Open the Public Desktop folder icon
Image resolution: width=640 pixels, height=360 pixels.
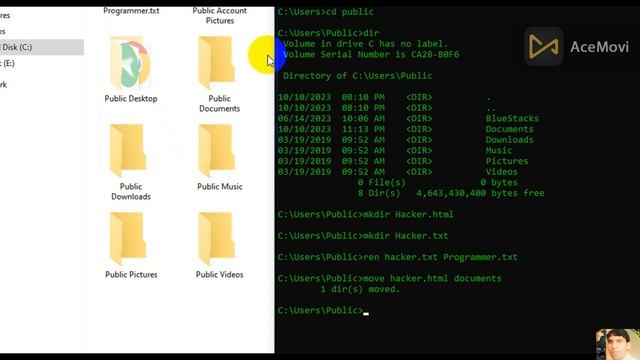click(x=131, y=63)
